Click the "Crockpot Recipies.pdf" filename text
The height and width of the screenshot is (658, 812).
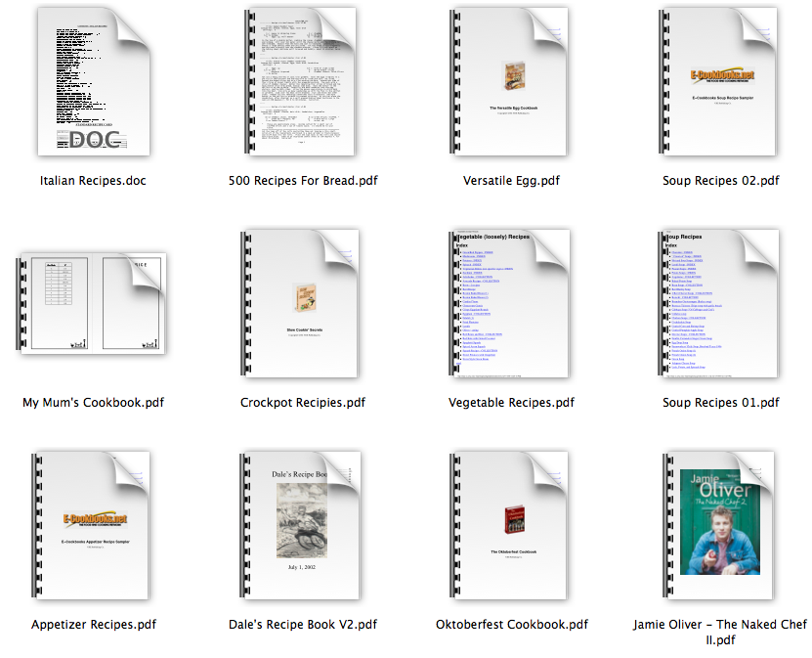point(302,403)
